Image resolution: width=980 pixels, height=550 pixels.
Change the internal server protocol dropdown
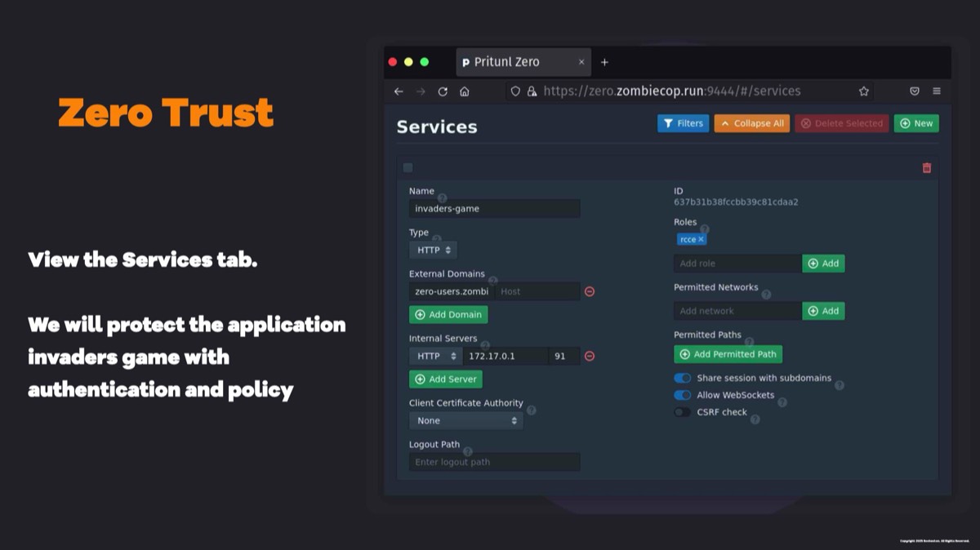click(435, 357)
